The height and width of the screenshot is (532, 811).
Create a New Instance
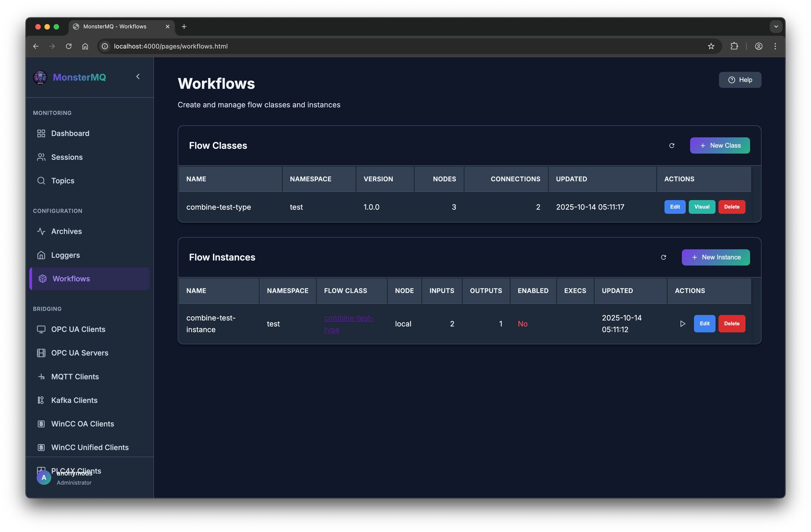(x=715, y=257)
